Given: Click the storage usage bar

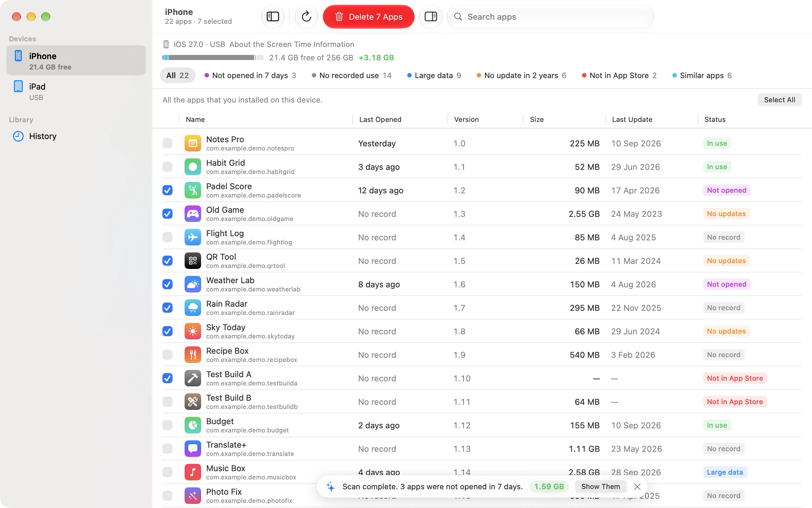Looking at the screenshot, I should tap(213, 58).
